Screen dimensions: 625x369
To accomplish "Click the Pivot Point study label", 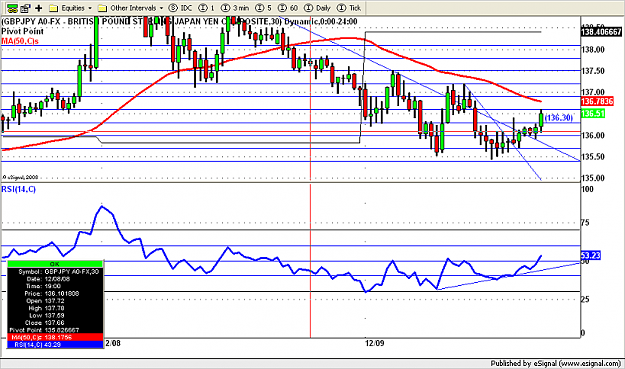I will pyautogui.click(x=22, y=31).
